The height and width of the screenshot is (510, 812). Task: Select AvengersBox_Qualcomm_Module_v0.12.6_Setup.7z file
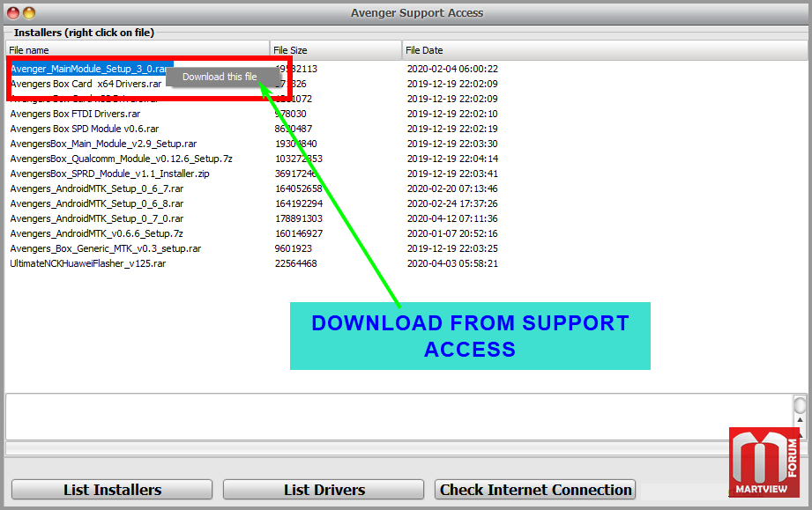[x=121, y=159]
